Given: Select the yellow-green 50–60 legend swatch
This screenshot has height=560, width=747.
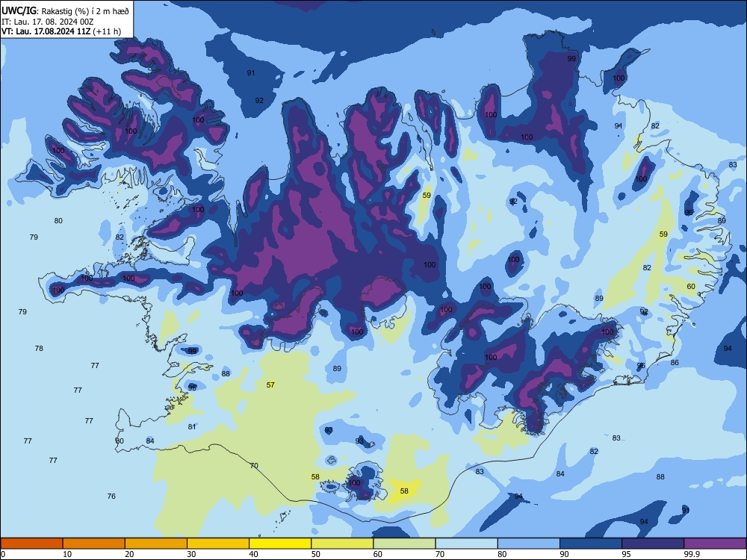Looking at the screenshot, I should [342, 544].
